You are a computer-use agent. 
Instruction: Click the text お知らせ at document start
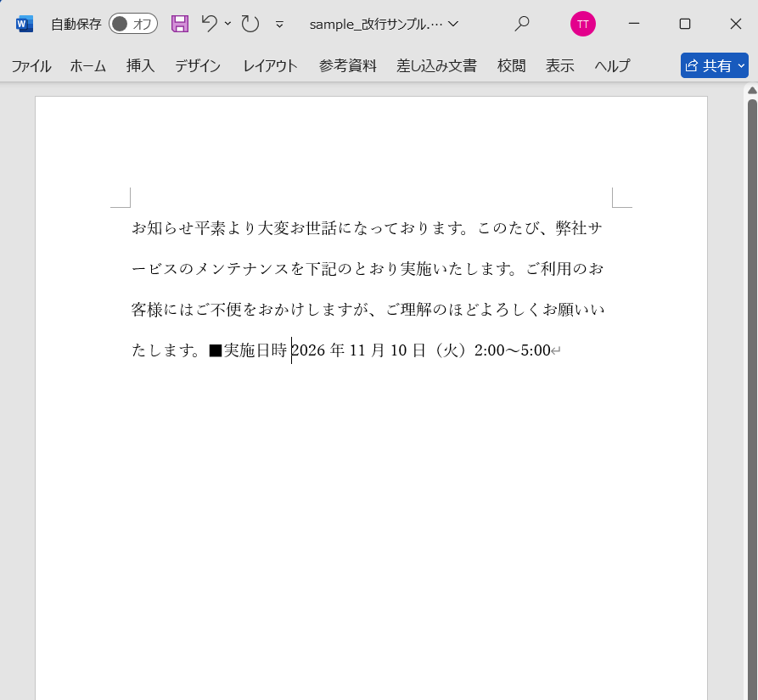pyautogui.click(x=162, y=228)
